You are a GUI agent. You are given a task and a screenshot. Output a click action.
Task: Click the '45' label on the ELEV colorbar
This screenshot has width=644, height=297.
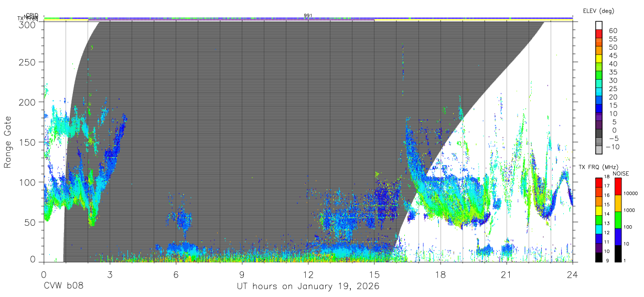click(x=613, y=56)
